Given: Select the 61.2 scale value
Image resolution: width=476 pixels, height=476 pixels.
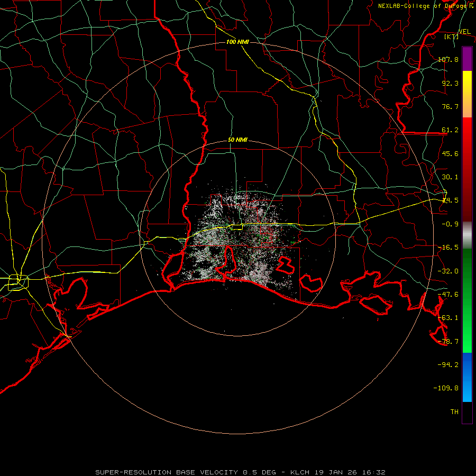Looking at the screenshot, I should coord(450,130).
